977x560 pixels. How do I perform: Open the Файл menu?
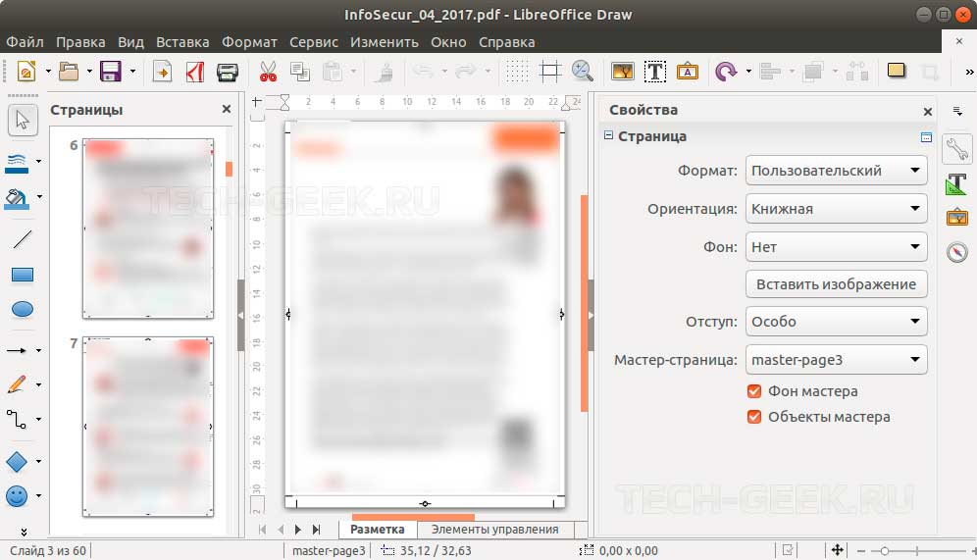(x=25, y=42)
